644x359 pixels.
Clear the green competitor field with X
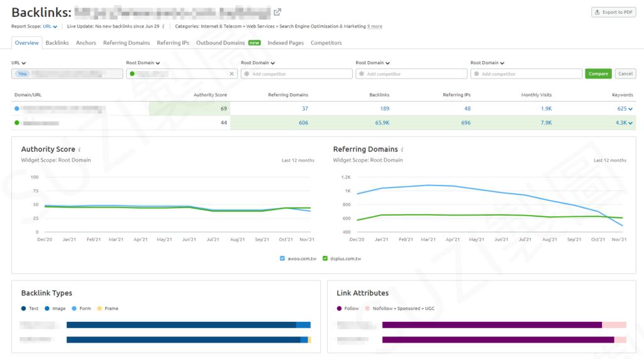tap(231, 74)
